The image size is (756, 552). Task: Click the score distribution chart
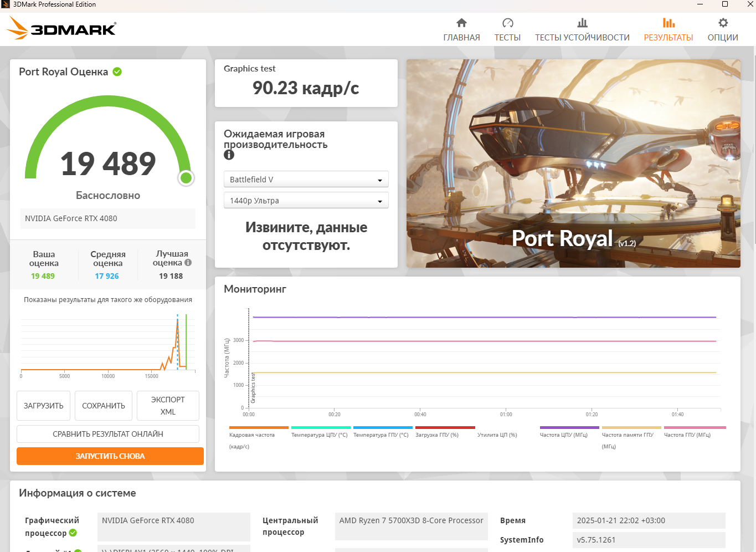click(x=108, y=344)
